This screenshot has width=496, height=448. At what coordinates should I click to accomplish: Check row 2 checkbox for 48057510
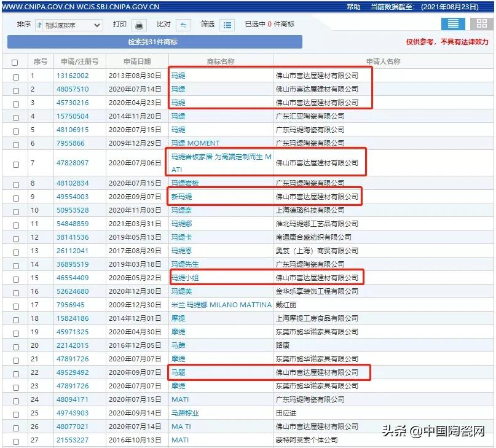(16, 91)
